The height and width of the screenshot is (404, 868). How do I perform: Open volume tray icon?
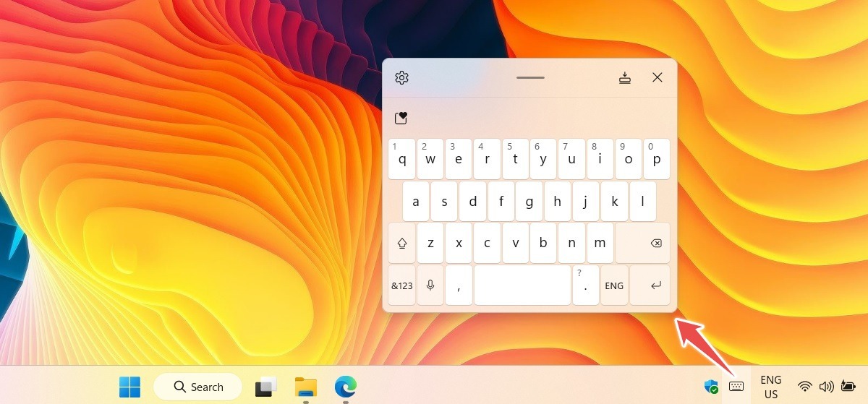coord(826,387)
